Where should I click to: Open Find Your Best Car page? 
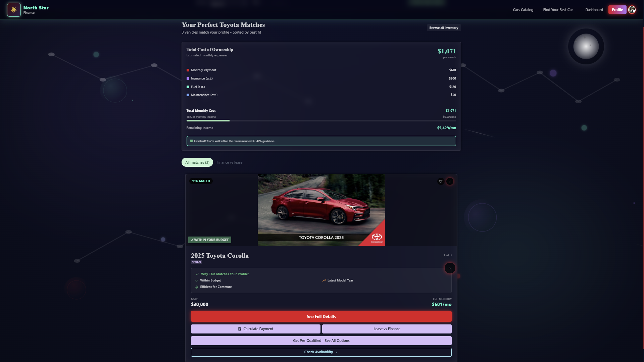click(558, 10)
